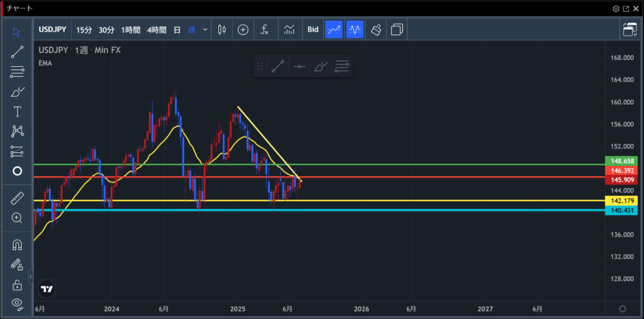Grab the floating toolbar drag handle
This screenshot has width=644, height=319.
tap(260, 66)
